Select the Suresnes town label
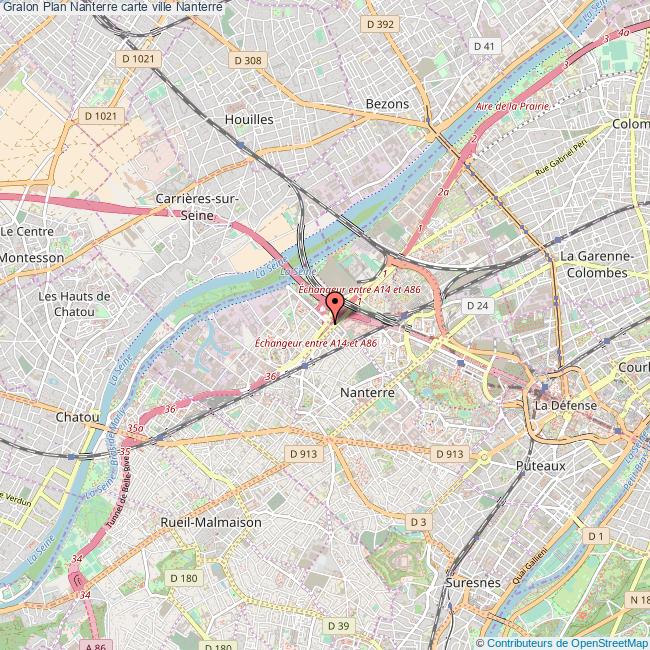The height and width of the screenshot is (650, 650). pos(473,582)
